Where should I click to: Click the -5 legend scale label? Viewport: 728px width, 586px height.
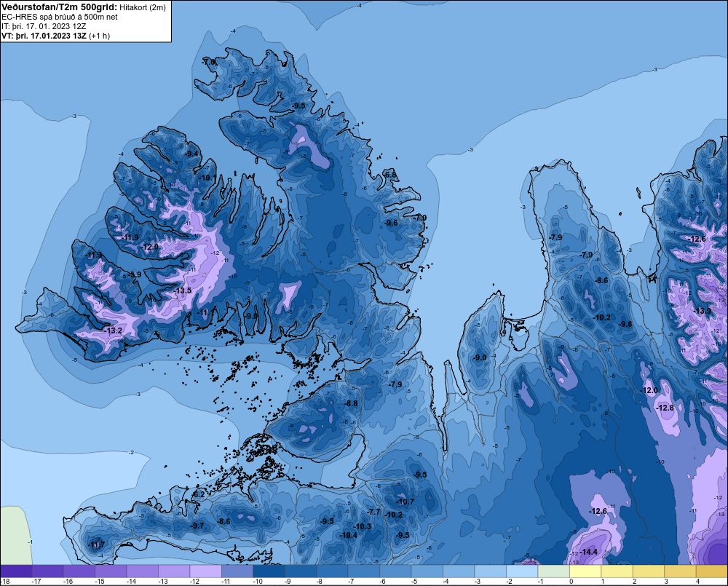coord(414,582)
